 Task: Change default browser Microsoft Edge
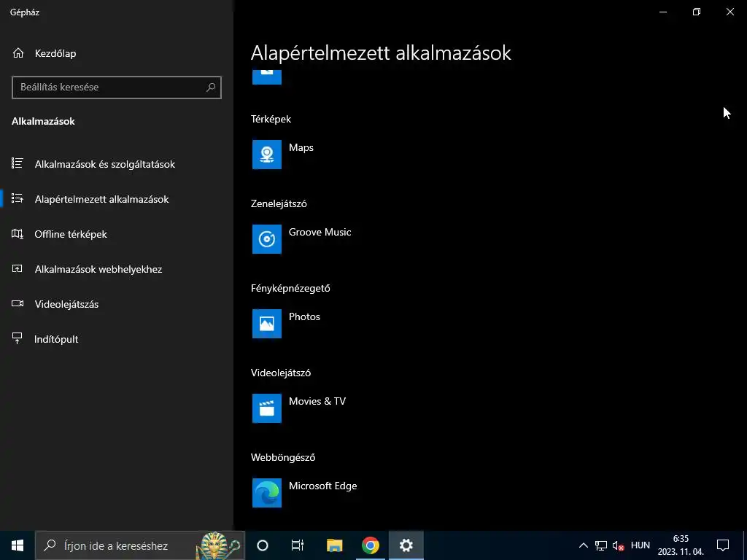pyautogui.click(x=322, y=486)
